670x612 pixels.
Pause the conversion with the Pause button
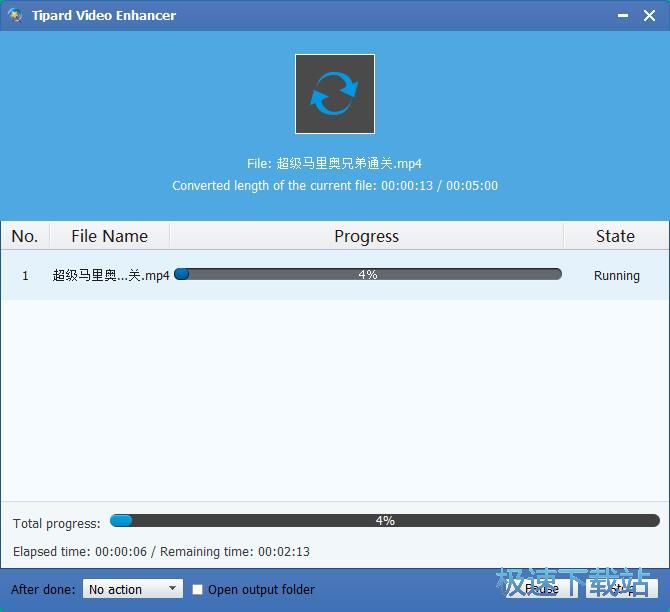click(x=542, y=589)
